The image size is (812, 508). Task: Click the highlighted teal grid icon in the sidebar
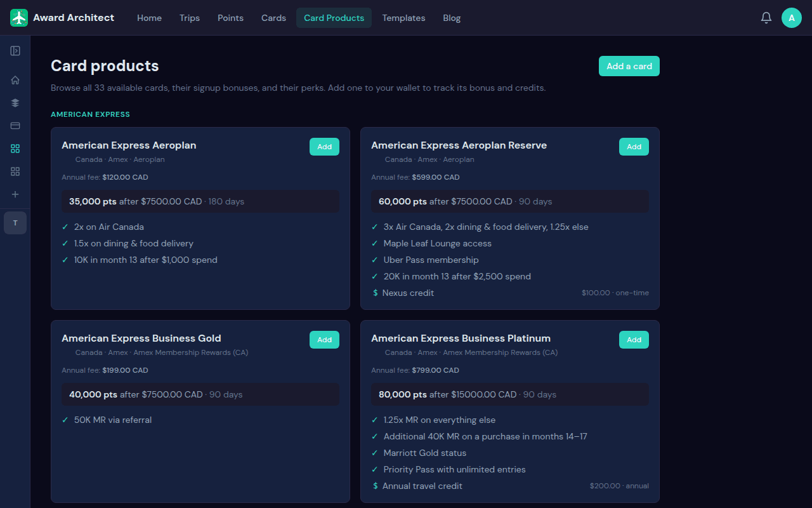(15, 149)
